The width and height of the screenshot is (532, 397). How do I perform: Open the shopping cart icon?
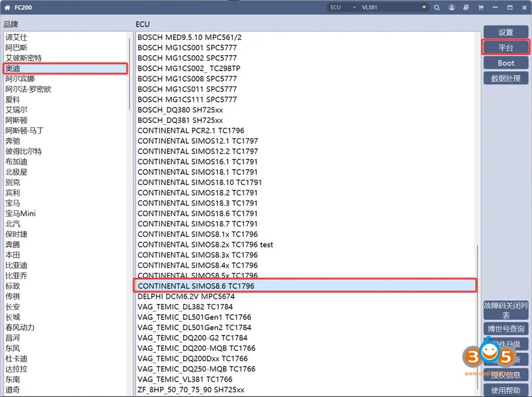click(481, 7)
